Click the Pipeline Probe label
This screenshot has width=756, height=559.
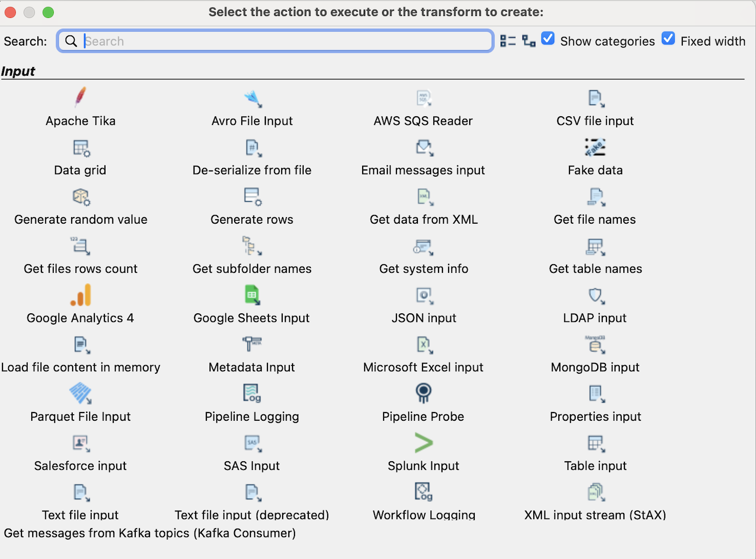423,417
